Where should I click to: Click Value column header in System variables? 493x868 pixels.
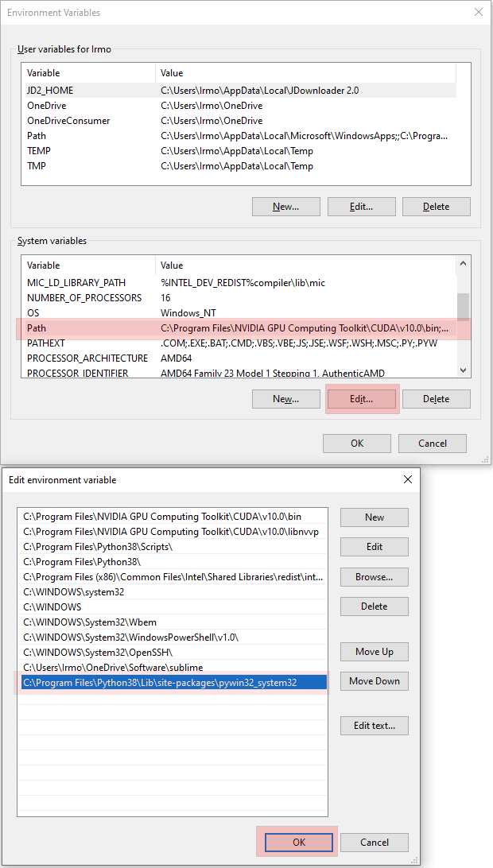click(306, 265)
